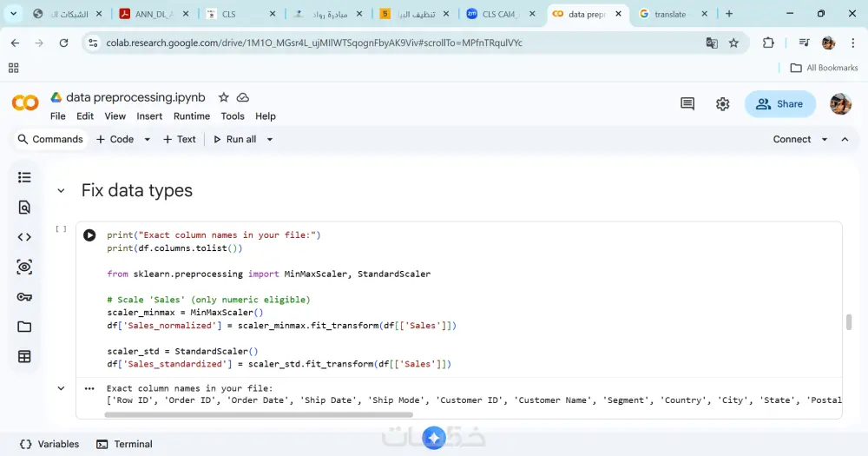Viewport: 868px width, 456px height.
Task: Open the Colab settings gear
Action: pos(722,103)
